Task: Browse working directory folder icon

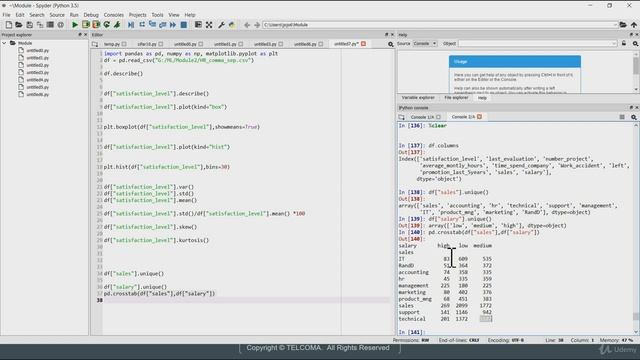Action: click(623, 25)
